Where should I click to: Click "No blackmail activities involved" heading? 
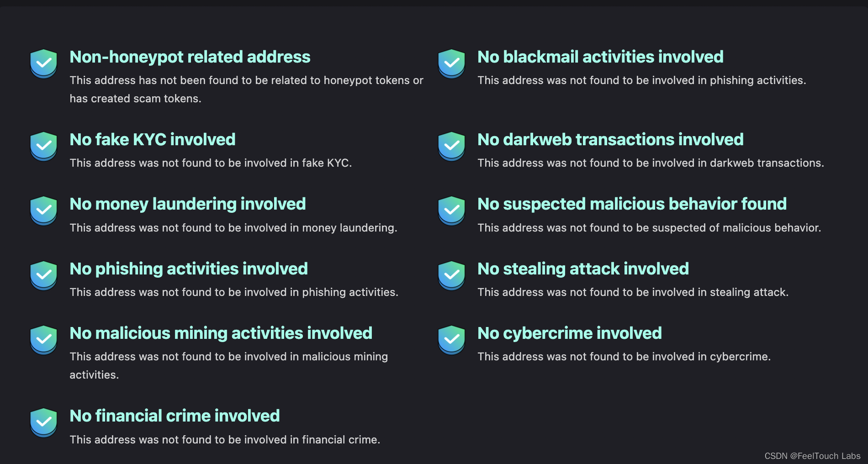click(x=600, y=57)
